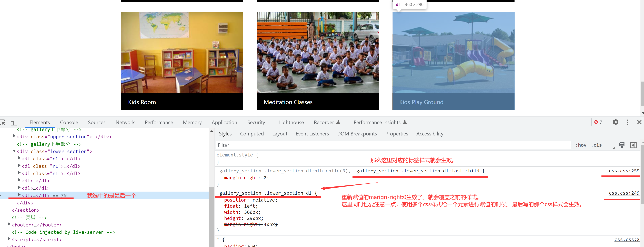The height and width of the screenshot is (247, 644).
Task: Click the Kids Play Ground gallery image
Action: (x=453, y=53)
